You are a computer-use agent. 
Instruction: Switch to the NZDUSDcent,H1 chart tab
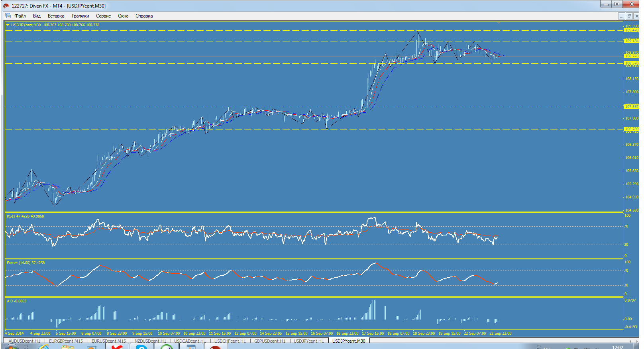(x=150, y=341)
